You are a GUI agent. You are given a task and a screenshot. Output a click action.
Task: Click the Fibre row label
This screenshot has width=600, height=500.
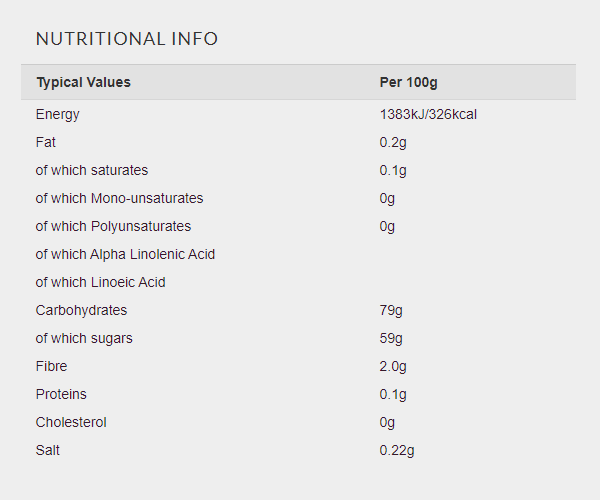(51, 366)
